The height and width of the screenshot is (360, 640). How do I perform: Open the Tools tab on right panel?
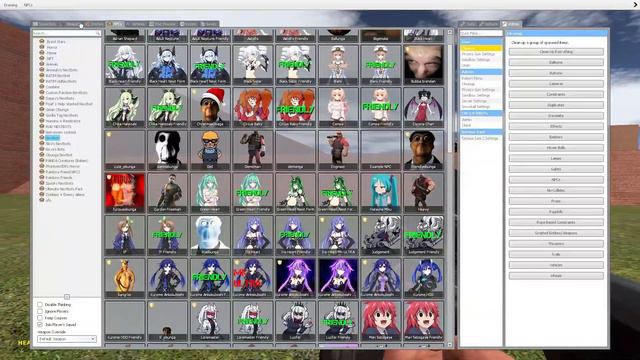point(469,24)
